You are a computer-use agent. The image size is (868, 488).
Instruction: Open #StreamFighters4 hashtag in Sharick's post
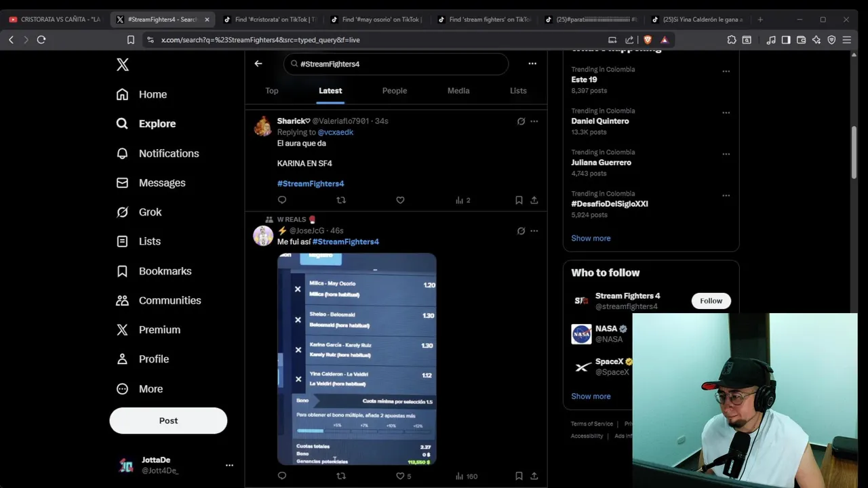tap(311, 184)
